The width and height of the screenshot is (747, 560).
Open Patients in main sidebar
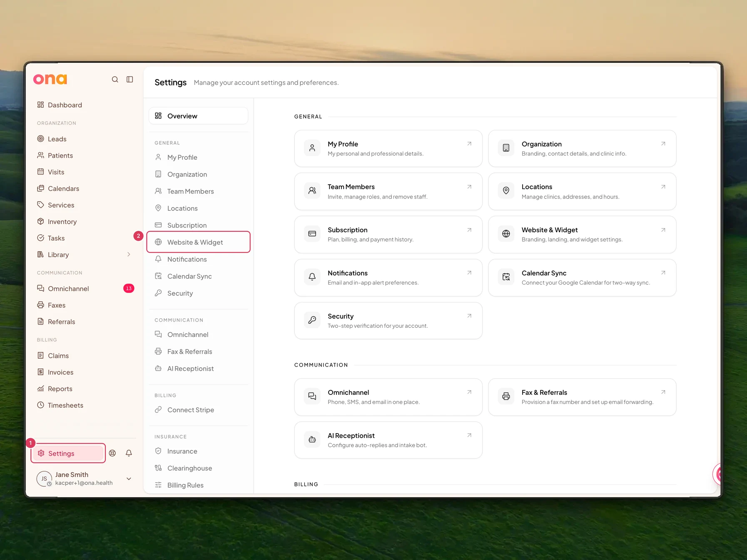(x=85, y=156)
